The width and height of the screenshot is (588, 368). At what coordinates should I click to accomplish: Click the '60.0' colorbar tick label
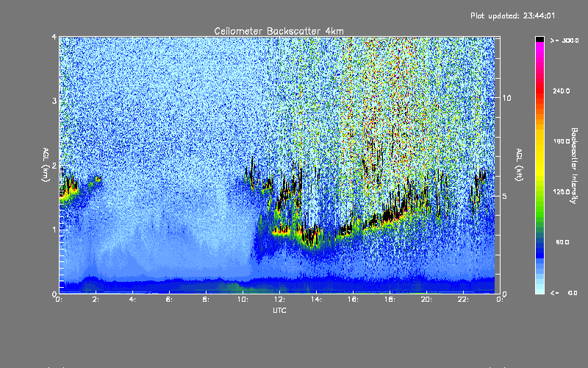click(x=562, y=243)
